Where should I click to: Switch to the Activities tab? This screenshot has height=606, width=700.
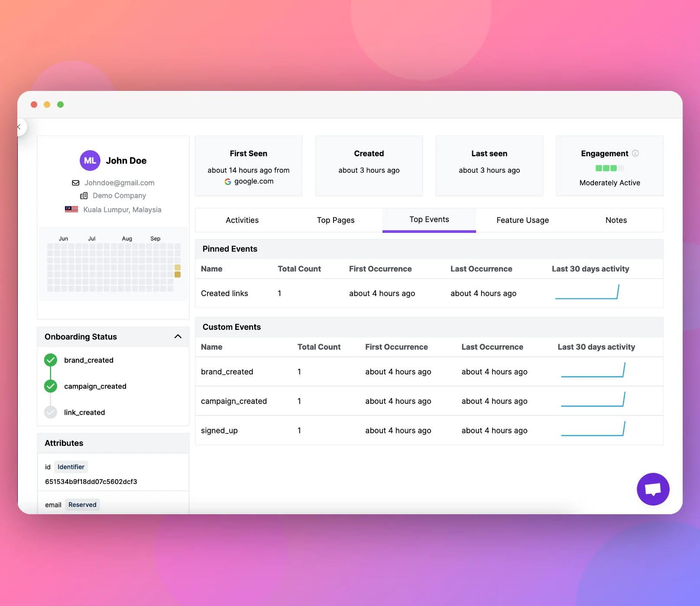point(242,220)
